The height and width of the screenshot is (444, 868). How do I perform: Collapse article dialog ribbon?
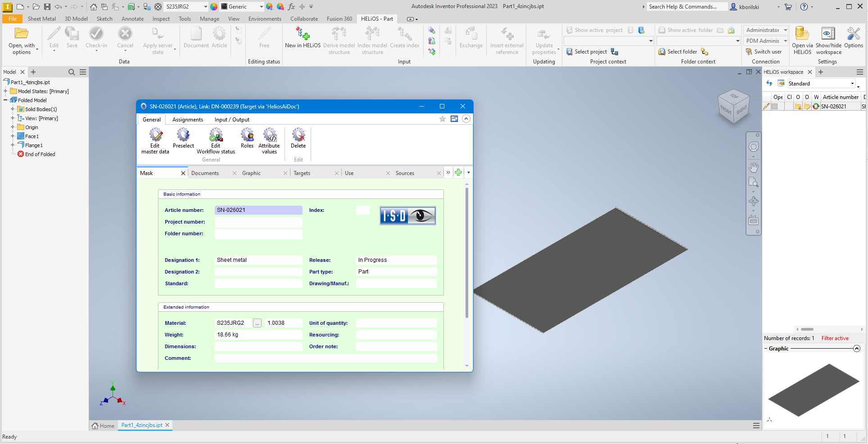466,119
